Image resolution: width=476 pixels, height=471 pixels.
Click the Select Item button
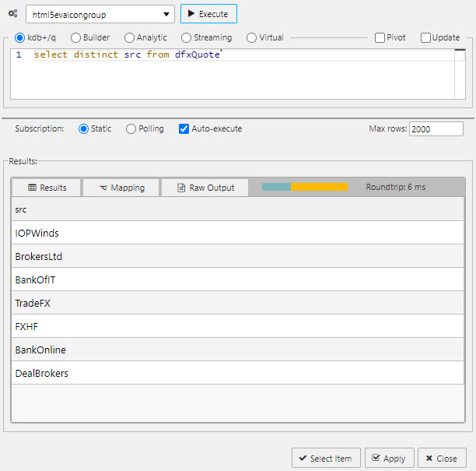coord(327,459)
